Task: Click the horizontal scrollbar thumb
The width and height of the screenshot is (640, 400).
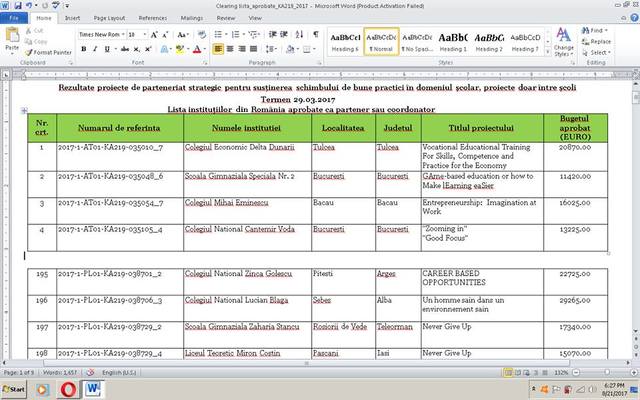Action: pos(306,363)
